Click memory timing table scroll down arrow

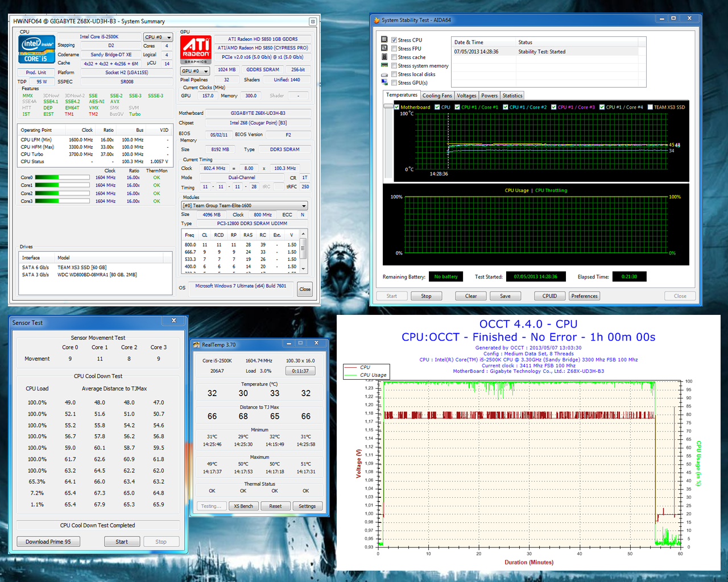tap(303, 268)
